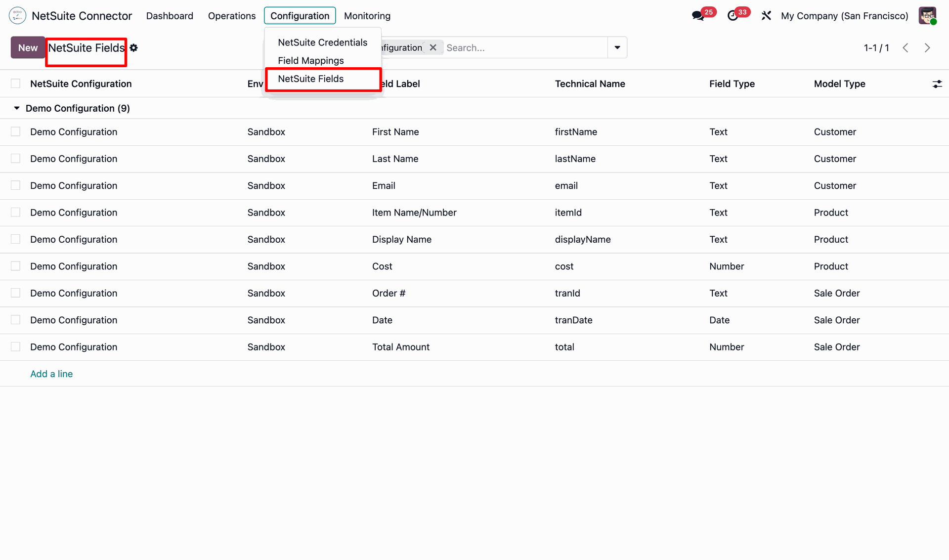949x560 pixels.
Task: Click the NetSuite Connector app title
Action: (82, 16)
